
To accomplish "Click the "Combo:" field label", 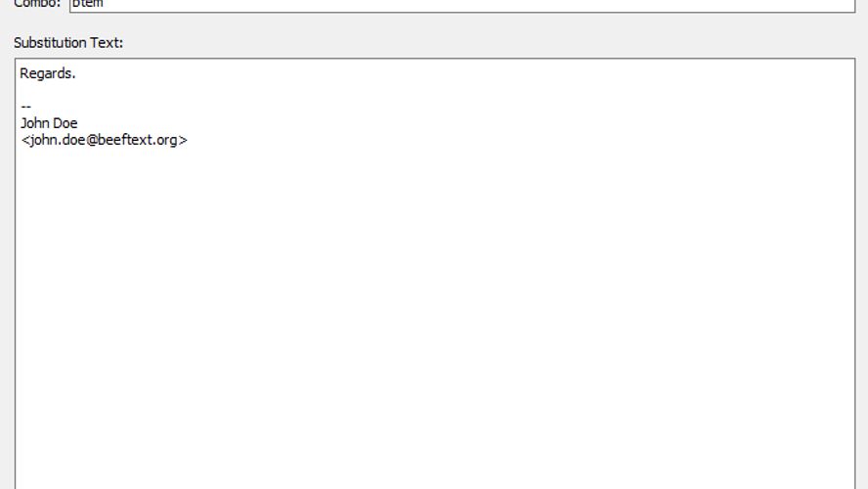I will 37,4.
